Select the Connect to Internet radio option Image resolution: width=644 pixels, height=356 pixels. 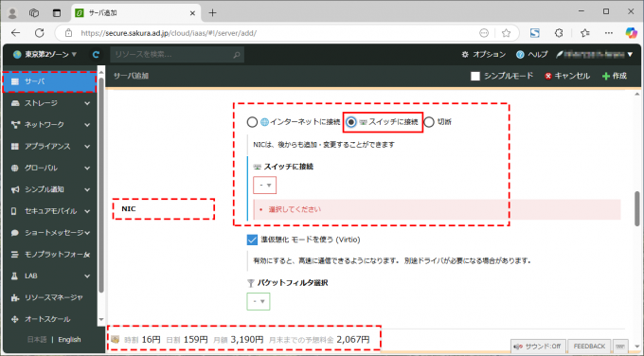click(x=252, y=122)
